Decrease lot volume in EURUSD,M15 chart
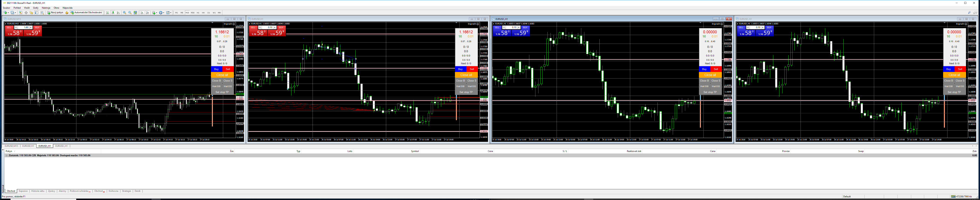Image resolution: width=980 pixels, height=200 pixels. click(16, 27)
